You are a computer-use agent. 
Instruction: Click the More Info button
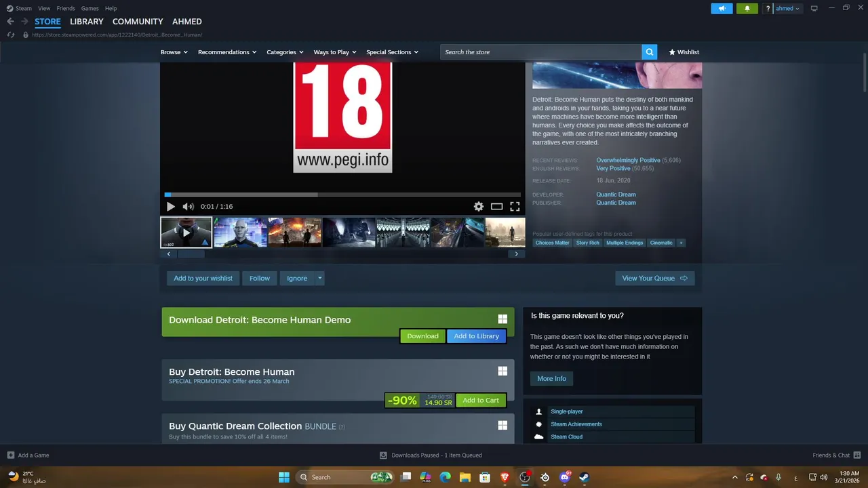point(551,379)
